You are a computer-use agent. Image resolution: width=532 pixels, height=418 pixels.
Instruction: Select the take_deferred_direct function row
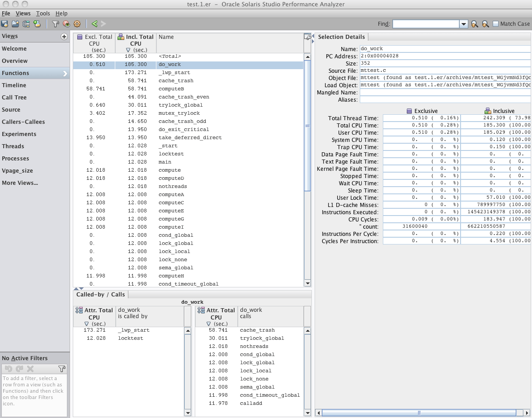(x=188, y=138)
